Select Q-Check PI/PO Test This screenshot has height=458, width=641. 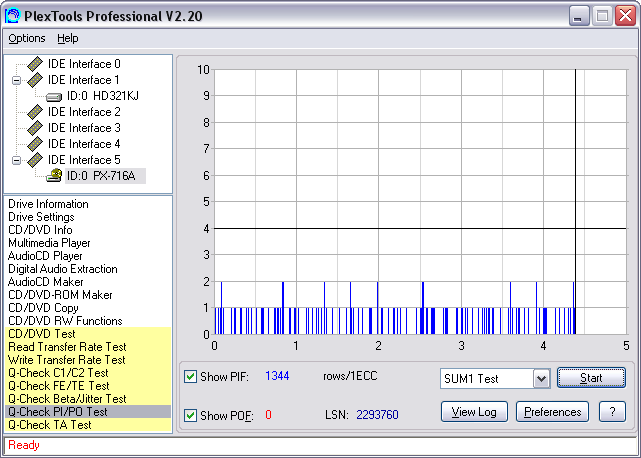point(88,412)
